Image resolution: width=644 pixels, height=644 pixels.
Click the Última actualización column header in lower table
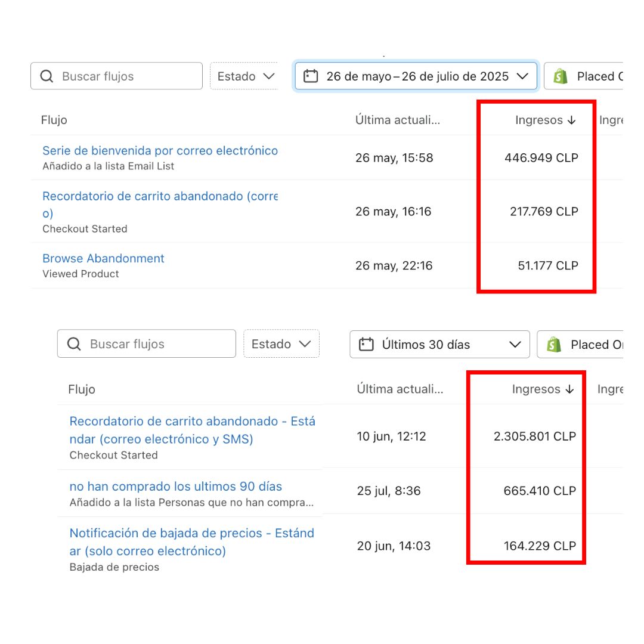[x=400, y=389]
